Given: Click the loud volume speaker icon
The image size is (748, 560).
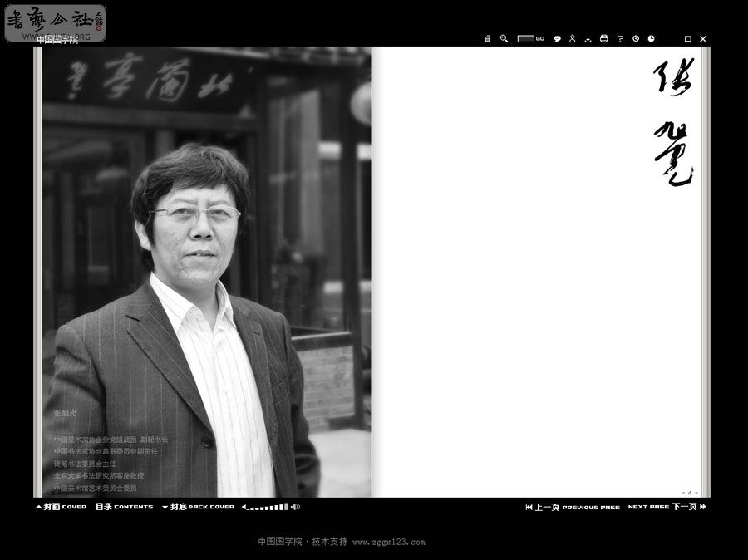Looking at the screenshot, I should coord(295,507).
